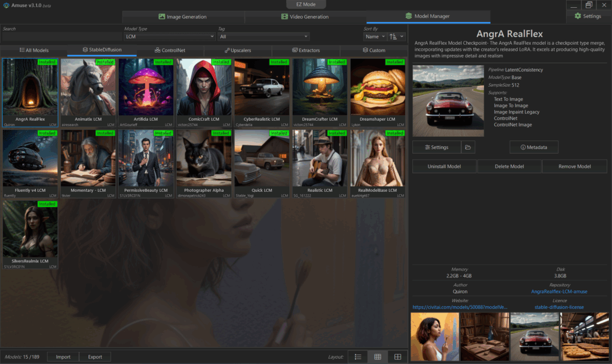Open the ControlNet category tab
Screen dimensions: 612x364
coord(170,50)
